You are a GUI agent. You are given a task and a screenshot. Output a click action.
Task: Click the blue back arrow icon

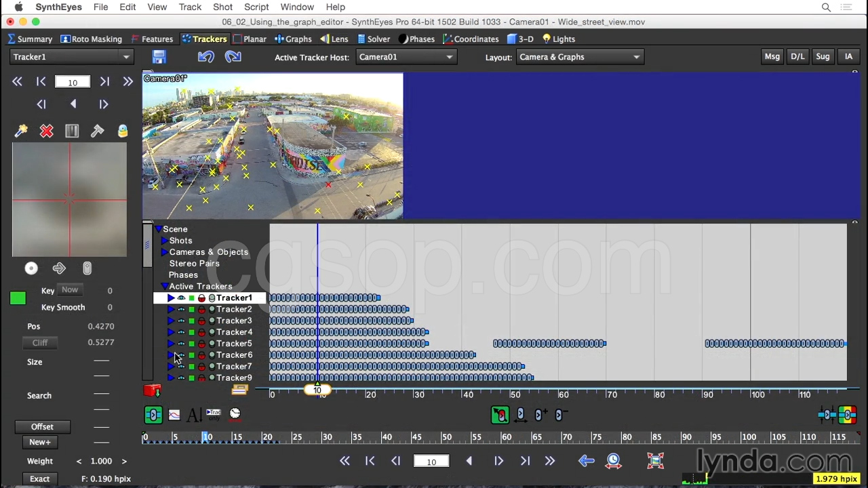point(587,462)
